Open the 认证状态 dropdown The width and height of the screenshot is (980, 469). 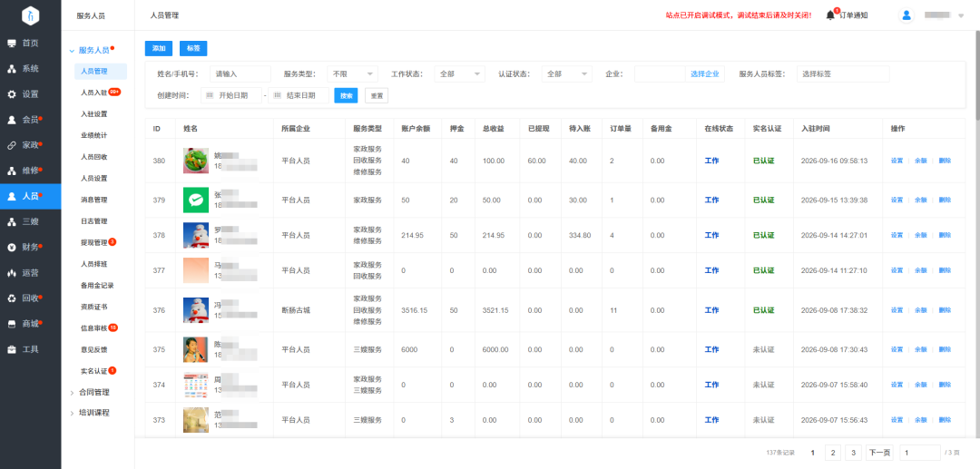tap(567, 73)
